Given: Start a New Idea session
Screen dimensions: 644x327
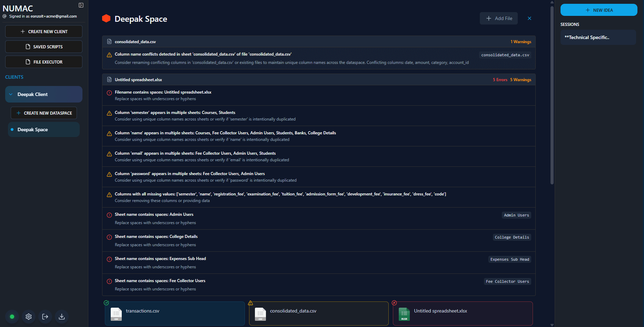Looking at the screenshot, I should pyautogui.click(x=598, y=10).
